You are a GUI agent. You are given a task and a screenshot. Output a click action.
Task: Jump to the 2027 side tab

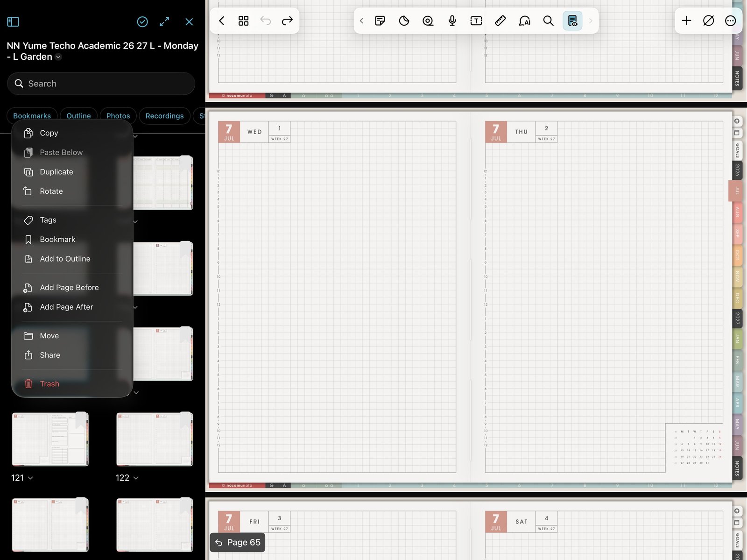point(737,319)
